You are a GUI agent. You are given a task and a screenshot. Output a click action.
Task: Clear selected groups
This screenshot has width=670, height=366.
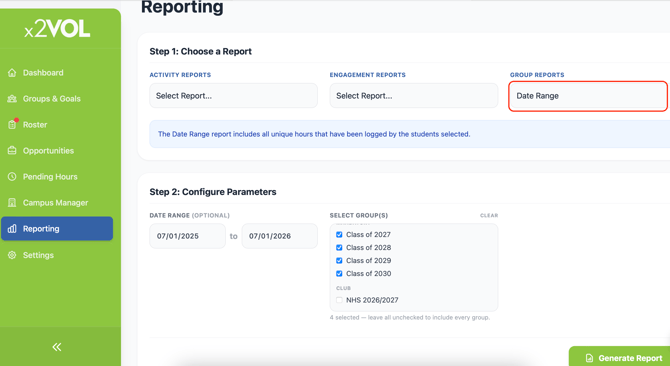click(x=489, y=216)
